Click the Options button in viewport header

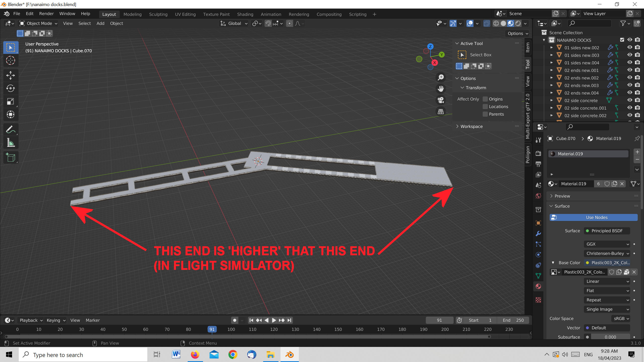[x=516, y=33]
